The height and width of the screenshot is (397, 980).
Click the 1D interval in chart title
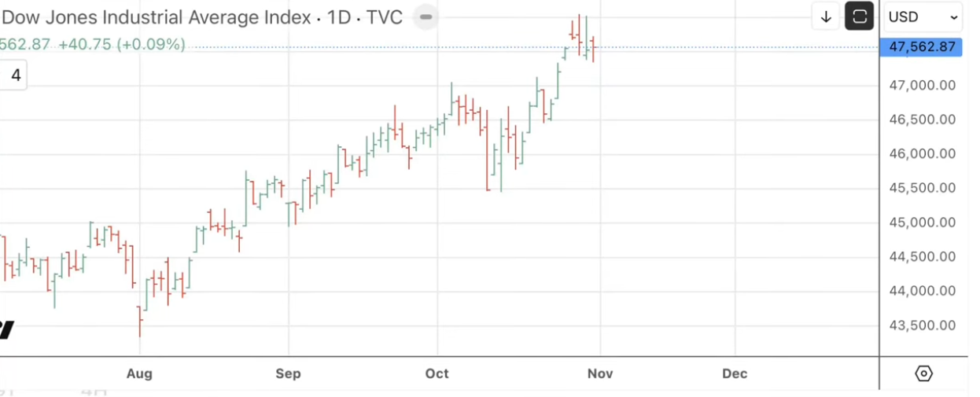click(x=338, y=17)
